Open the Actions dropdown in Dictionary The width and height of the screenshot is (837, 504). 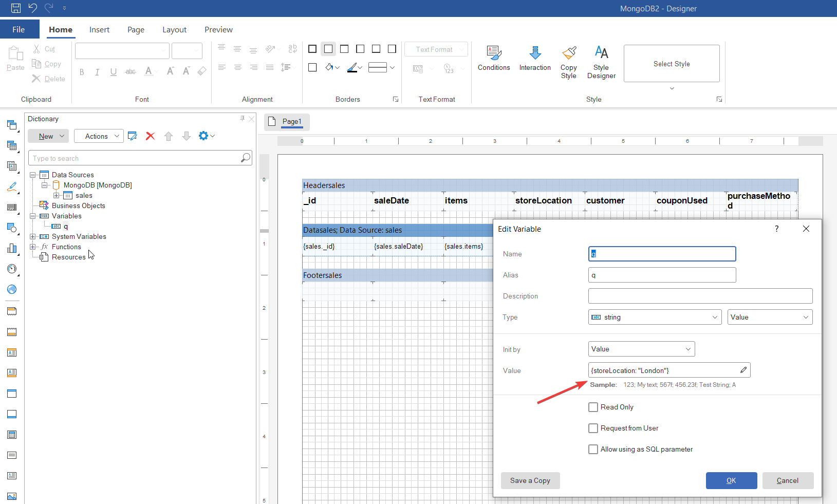(99, 136)
